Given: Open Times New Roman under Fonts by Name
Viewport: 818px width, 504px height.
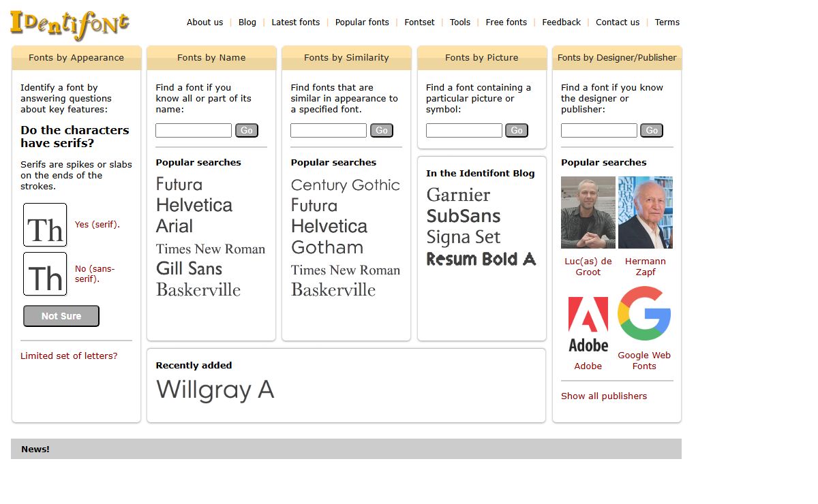Looking at the screenshot, I should point(211,249).
